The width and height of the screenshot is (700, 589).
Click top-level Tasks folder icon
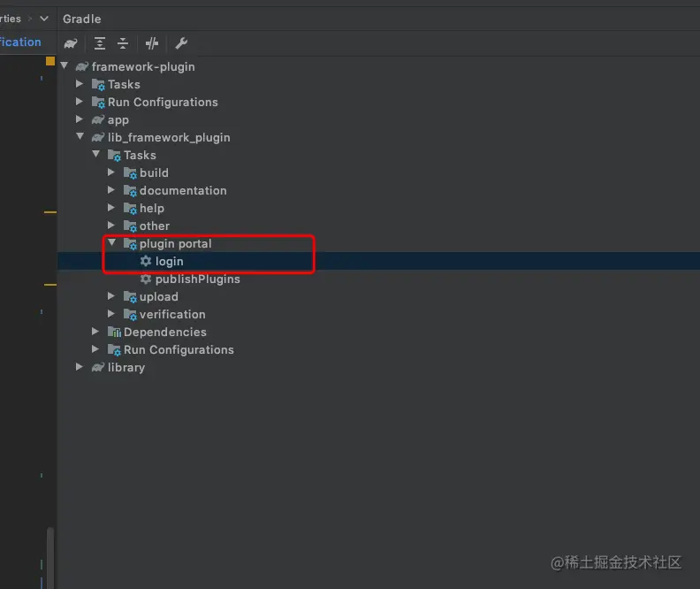pyautogui.click(x=98, y=84)
